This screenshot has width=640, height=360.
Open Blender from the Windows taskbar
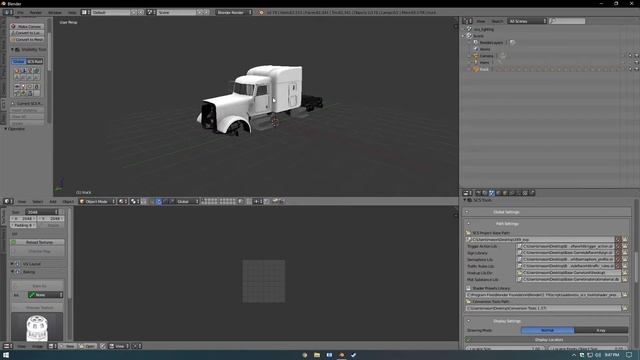[341, 355]
